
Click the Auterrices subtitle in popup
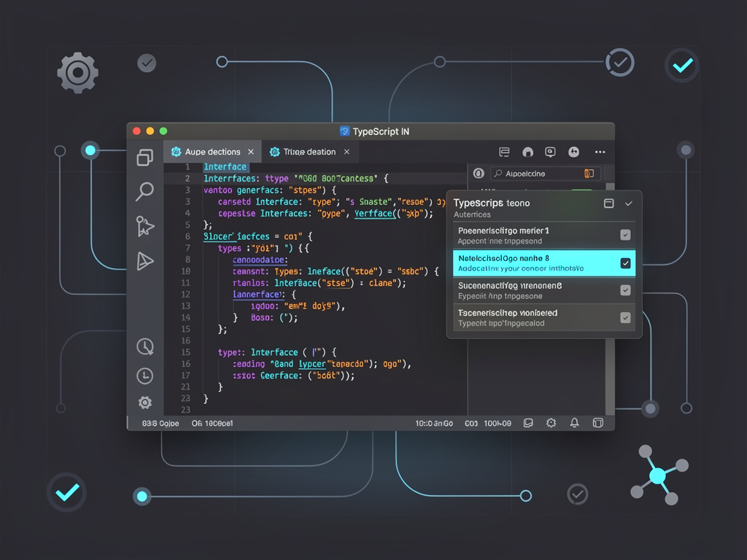coord(472,214)
